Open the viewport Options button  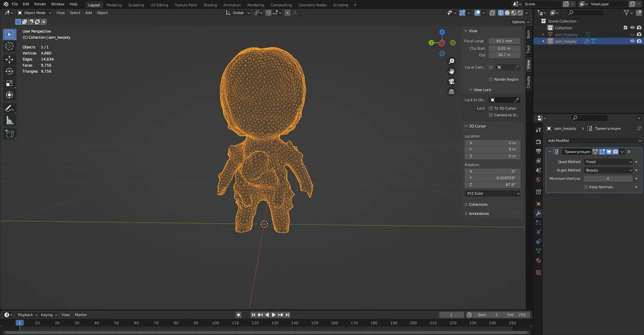(520, 22)
